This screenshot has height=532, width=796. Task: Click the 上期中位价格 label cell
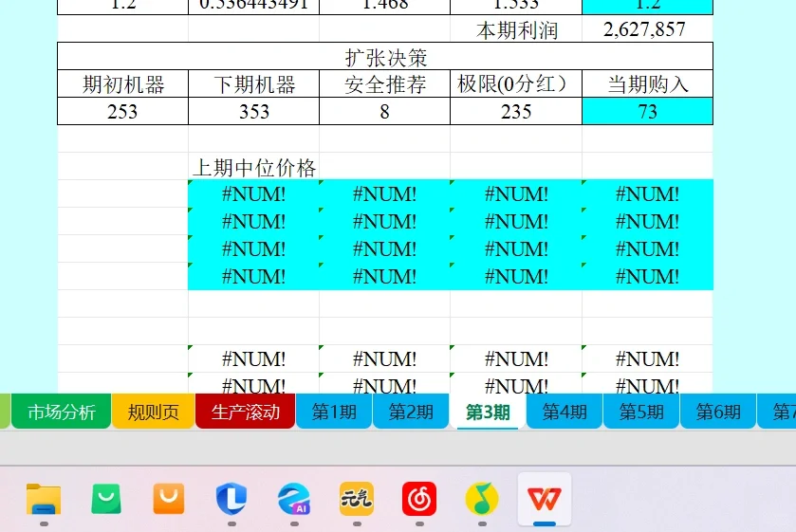point(254,167)
